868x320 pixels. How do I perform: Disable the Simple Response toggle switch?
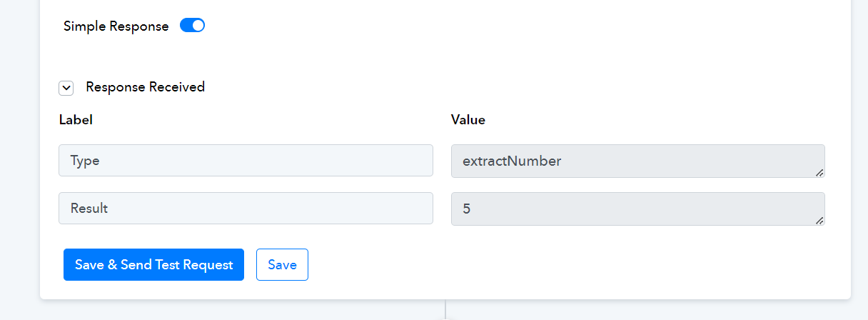[x=192, y=26]
